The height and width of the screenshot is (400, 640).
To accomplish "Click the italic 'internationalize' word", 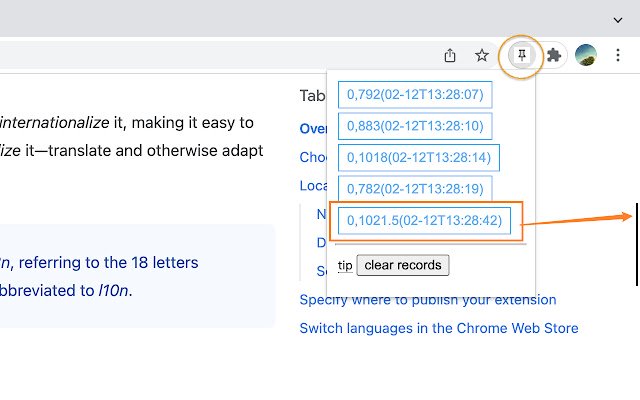I will [x=55, y=122].
